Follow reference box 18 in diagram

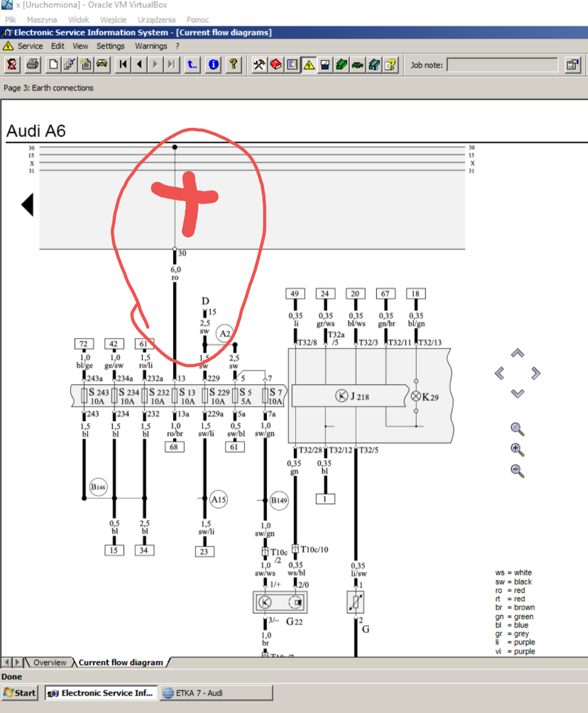point(415,294)
